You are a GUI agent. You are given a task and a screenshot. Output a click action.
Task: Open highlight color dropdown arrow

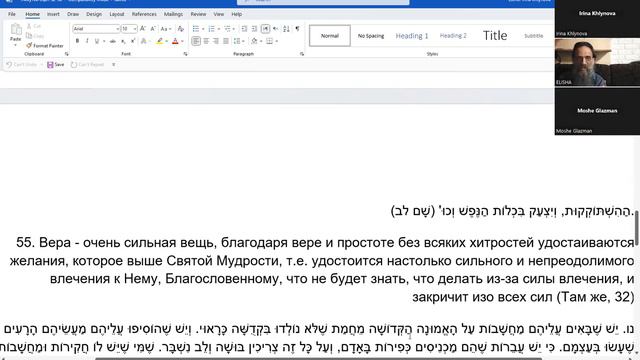[x=167, y=41]
